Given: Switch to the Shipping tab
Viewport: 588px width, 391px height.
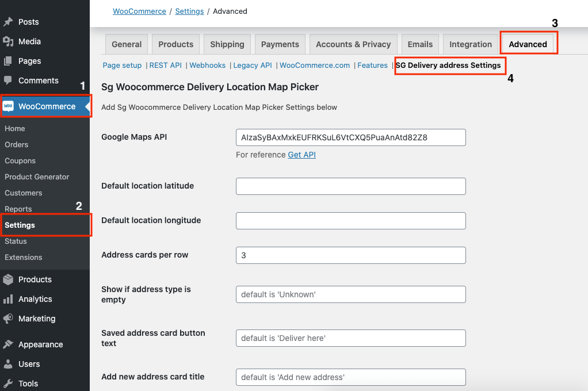Looking at the screenshot, I should click(x=227, y=44).
